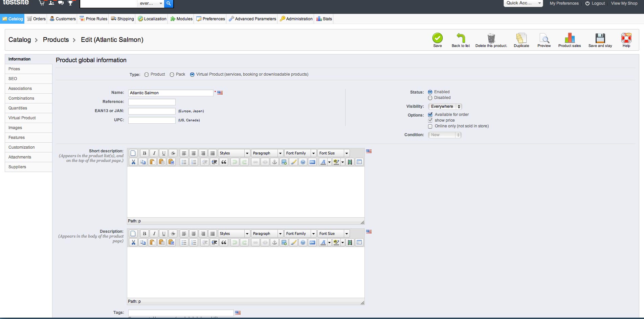Open highlight color picker arrow in Short description editor
This screenshot has width=644, height=319.
[x=342, y=162]
